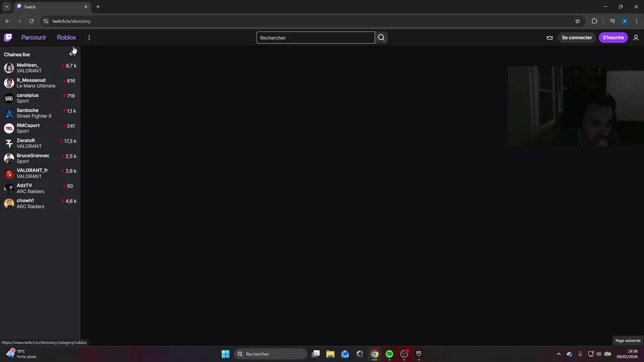Click the OneDrive tray icon
Screen dimensions: 644x362
coord(570,354)
